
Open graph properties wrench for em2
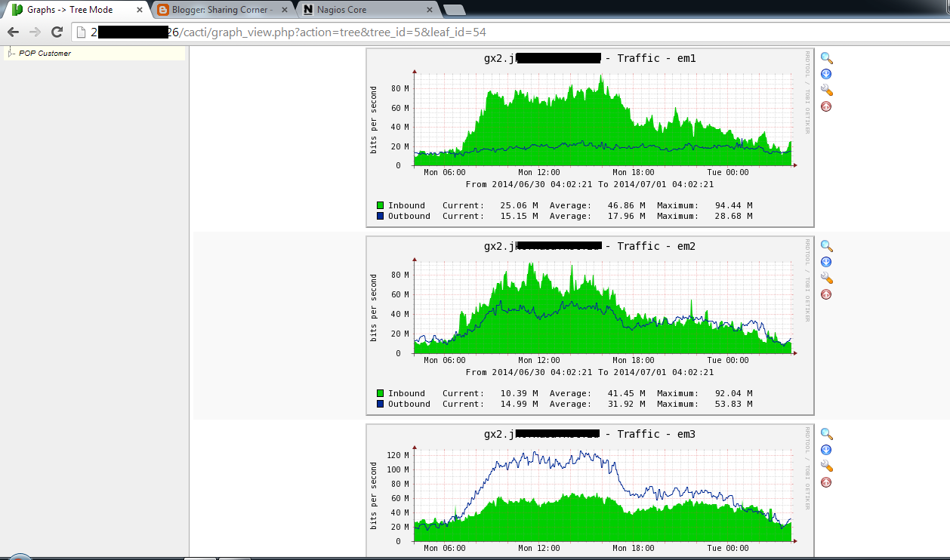click(x=825, y=278)
